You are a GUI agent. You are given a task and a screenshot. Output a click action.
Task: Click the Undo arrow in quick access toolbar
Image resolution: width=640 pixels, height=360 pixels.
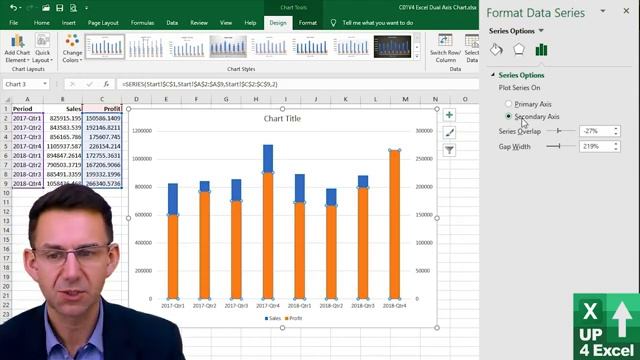coord(13,8)
